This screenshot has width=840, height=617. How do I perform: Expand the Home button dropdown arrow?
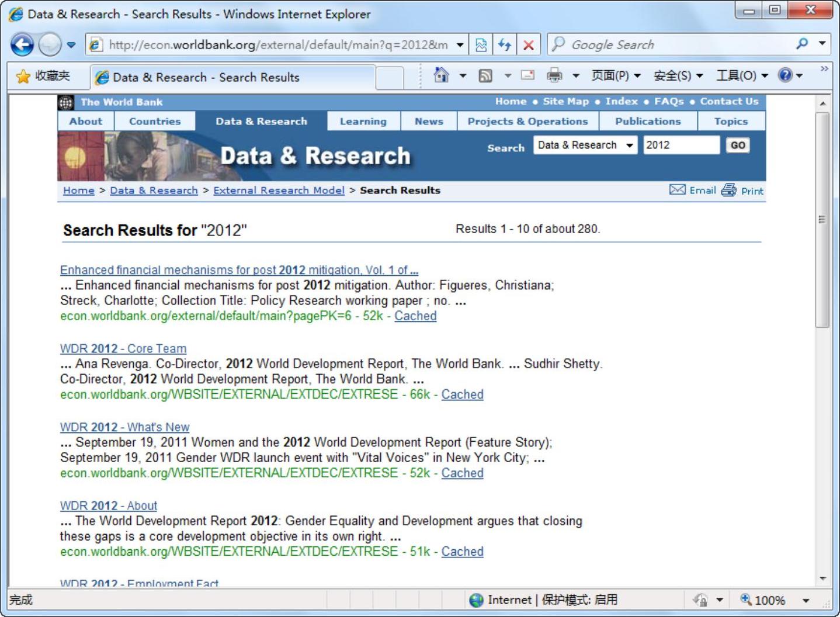(463, 75)
